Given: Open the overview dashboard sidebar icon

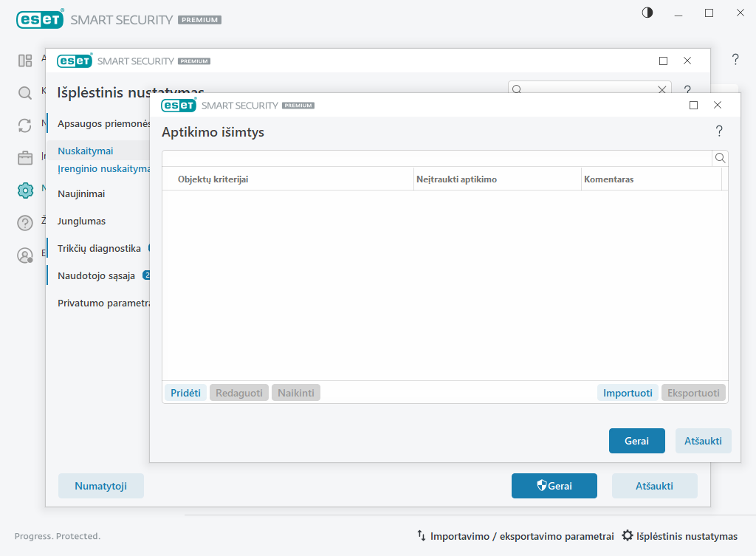Looking at the screenshot, I should 25,61.
